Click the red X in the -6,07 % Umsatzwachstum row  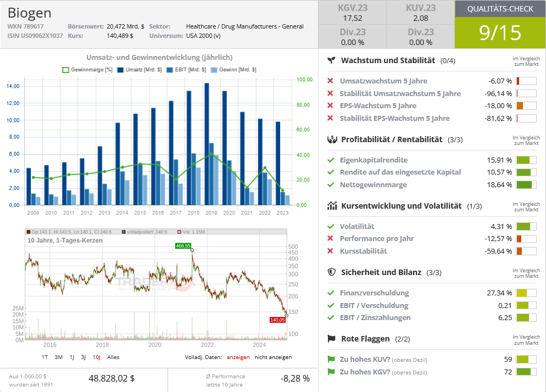point(331,81)
